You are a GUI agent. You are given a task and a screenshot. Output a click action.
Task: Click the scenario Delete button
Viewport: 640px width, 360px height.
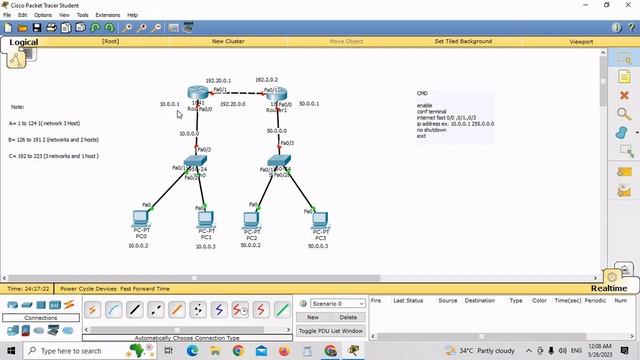click(x=348, y=317)
